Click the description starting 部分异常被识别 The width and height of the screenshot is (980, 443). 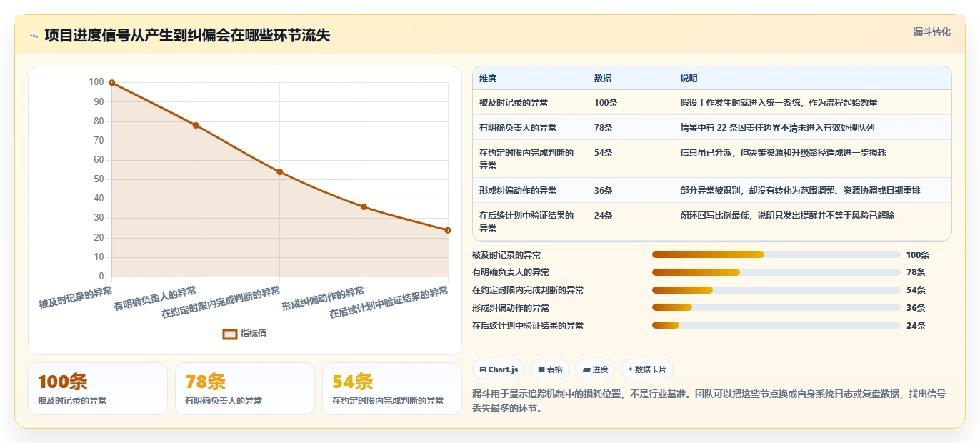point(801,191)
